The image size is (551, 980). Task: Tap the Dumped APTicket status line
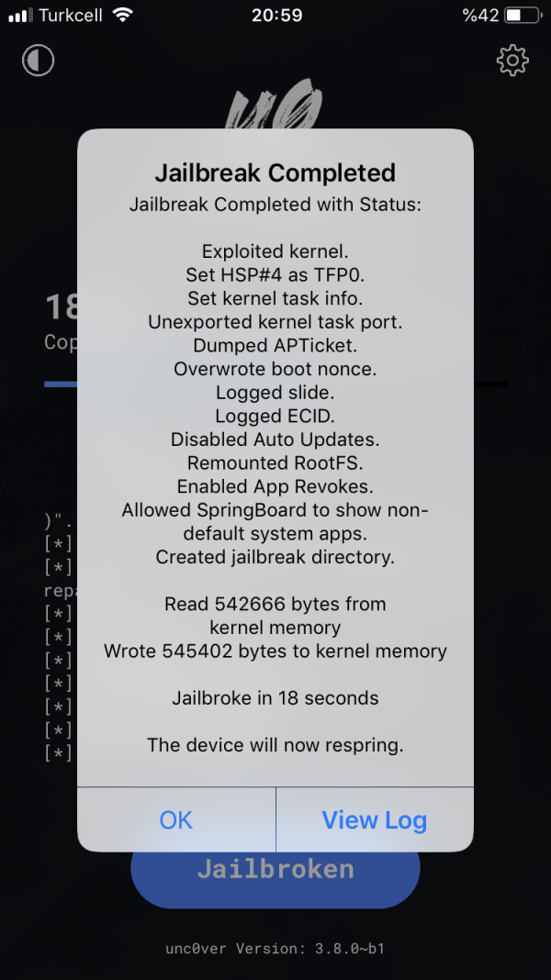click(275, 345)
